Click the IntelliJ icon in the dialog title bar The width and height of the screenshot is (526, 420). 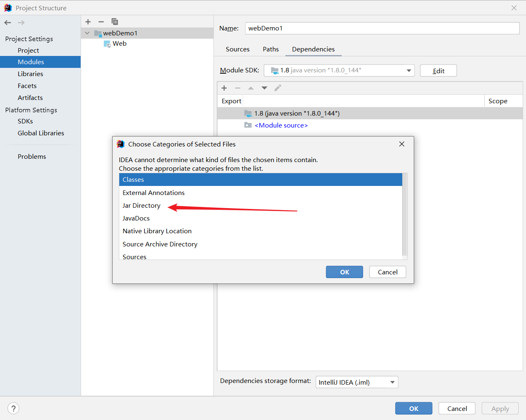point(120,144)
